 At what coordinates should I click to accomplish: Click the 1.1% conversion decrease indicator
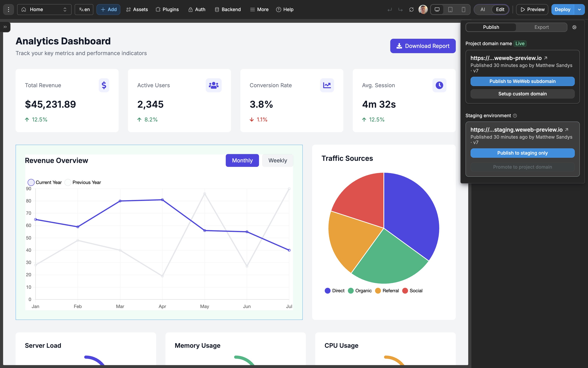point(259,120)
